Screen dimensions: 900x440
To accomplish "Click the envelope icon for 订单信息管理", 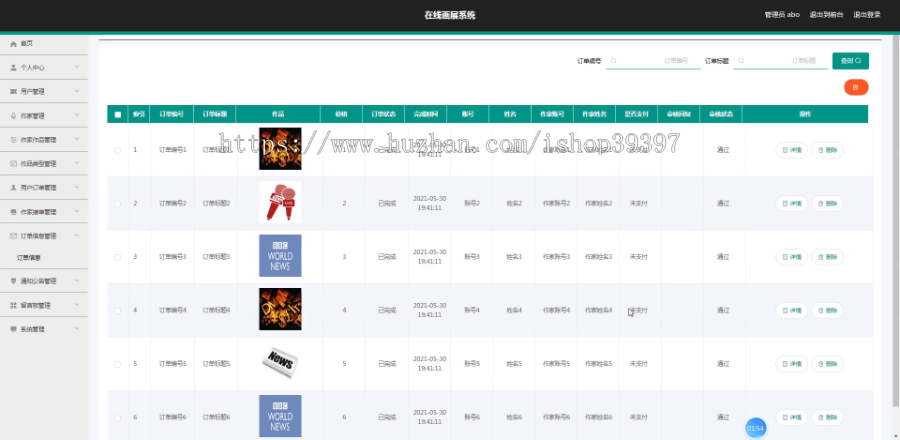I will click(14, 236).
